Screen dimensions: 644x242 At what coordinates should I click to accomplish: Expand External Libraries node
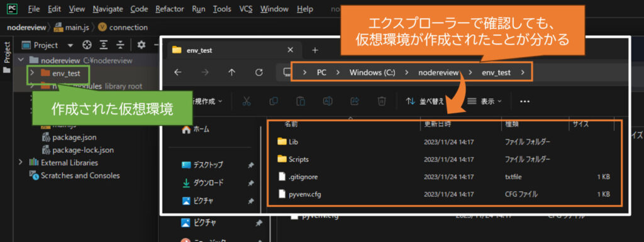click(x=21, y=162)
